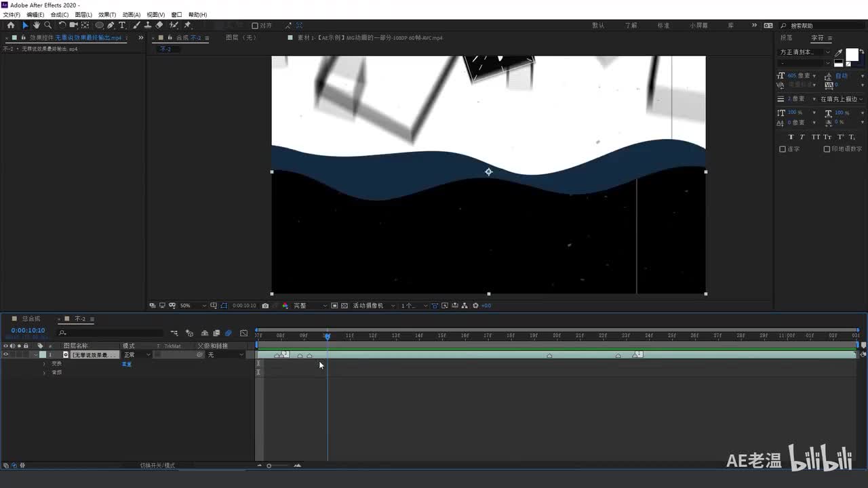Open the 50% magnification dropdown
Image resolution: width=868 pixels, height=488 pixels.
tap(193, 306)
